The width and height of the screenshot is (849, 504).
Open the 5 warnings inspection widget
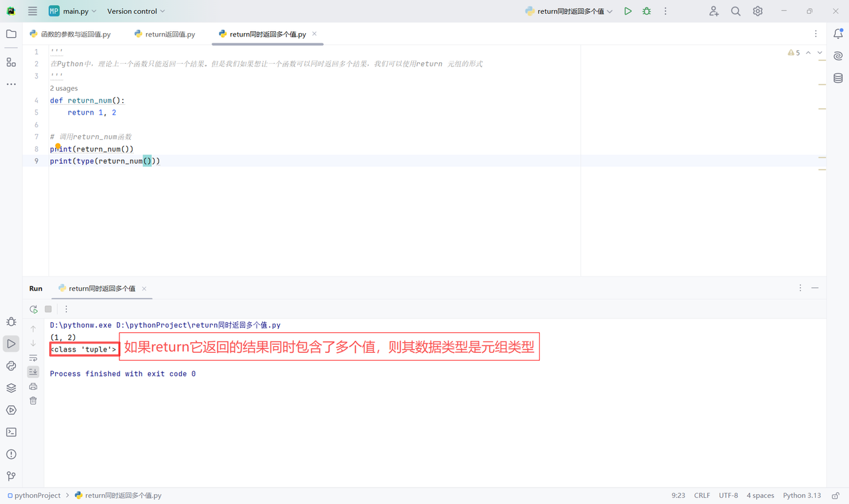click(x=794, y=52)
